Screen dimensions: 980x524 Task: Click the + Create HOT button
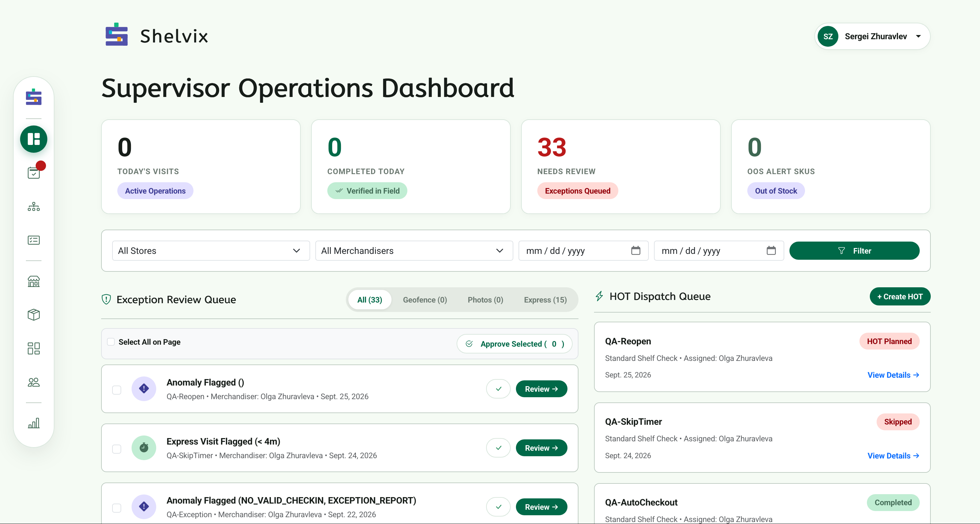point(900,296)
